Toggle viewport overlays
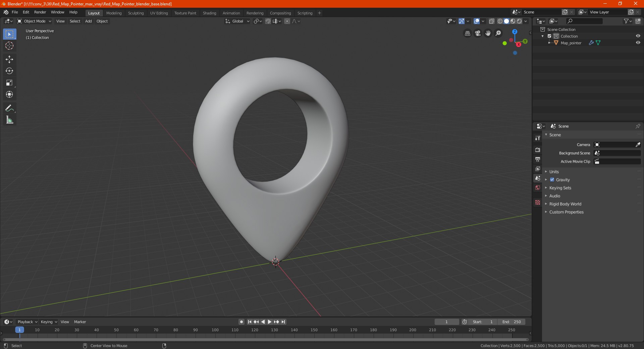Screen dimensions: 644x349 [x=477, y=21]
